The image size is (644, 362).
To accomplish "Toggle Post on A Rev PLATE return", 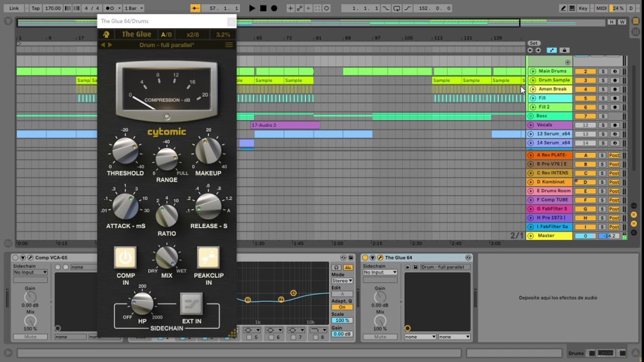I will tap(614, 155).
